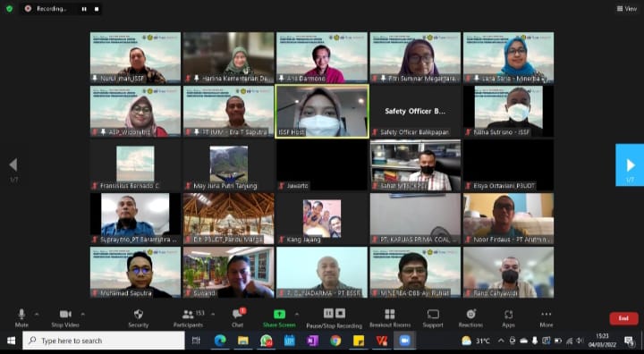
Task: Click the 'Type here to search' box
Action: 104,341
